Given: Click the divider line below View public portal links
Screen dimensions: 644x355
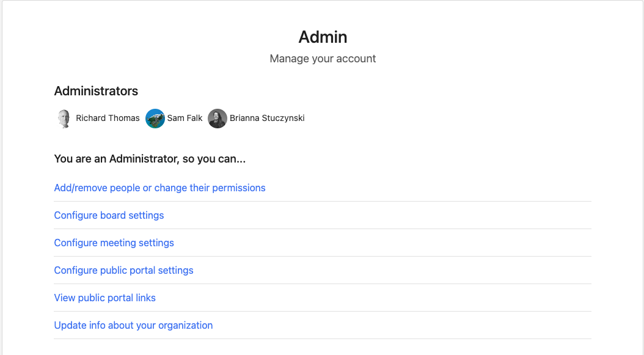Looking at the screenshot, I should click(323, 312).
